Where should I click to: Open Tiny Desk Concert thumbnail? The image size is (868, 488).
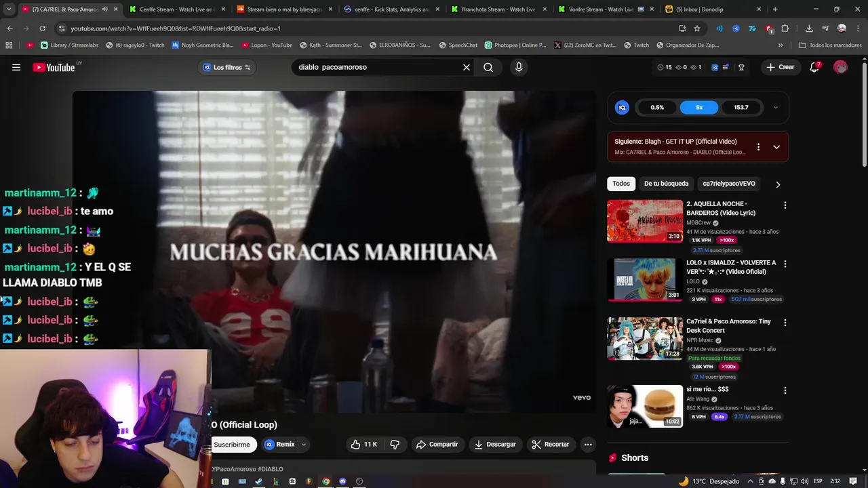click(645, 338)
